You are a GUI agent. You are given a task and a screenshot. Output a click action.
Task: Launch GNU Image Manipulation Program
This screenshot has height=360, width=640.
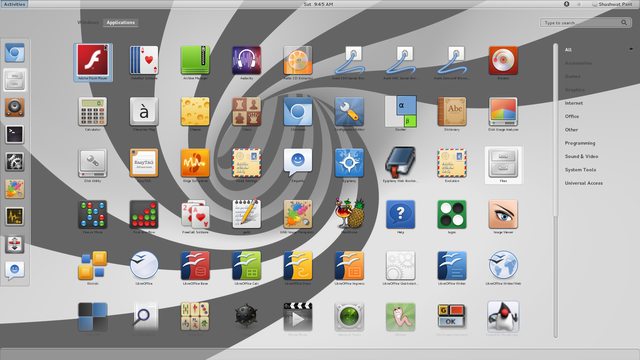pyautogui.click(x=298, y=214)
